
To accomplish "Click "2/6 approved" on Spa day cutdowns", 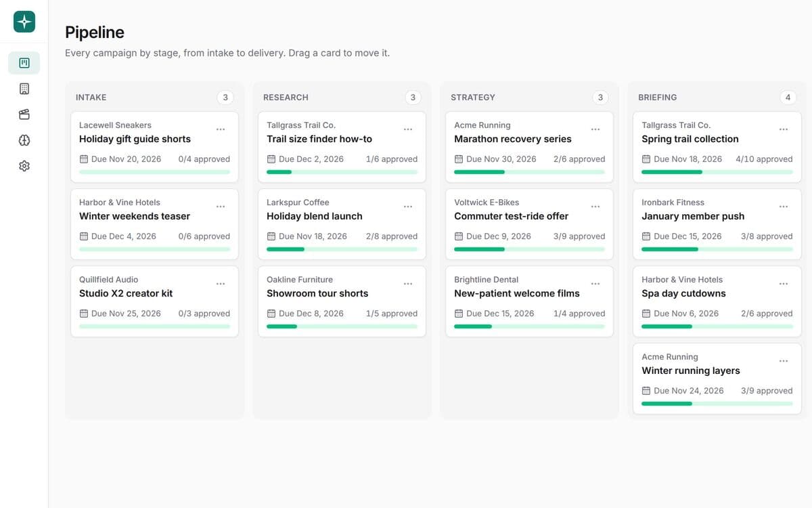I will pos(767,314).
